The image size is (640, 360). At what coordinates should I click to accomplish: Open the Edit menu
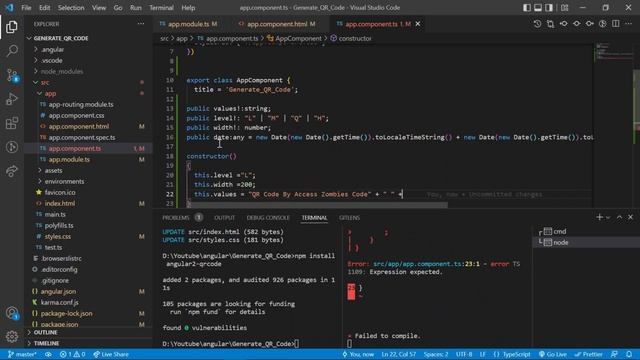click(x=44, y=8)
